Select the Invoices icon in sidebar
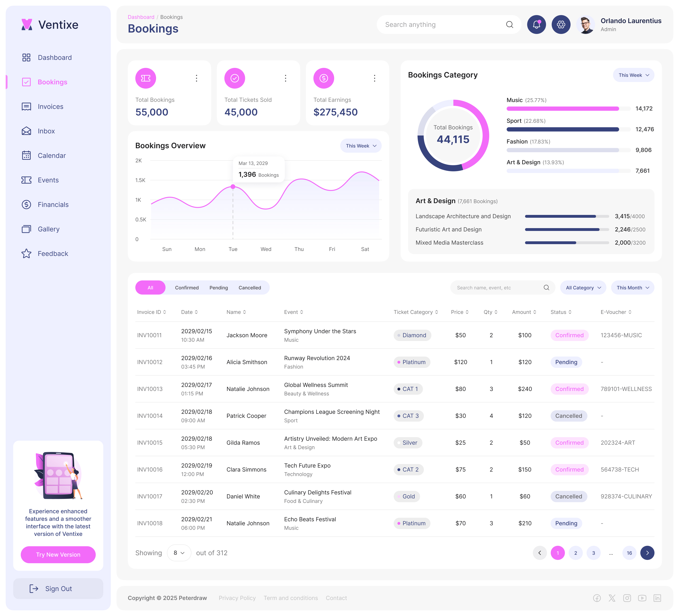This screenshot has height=616, width=679. (x=27, y=106)
